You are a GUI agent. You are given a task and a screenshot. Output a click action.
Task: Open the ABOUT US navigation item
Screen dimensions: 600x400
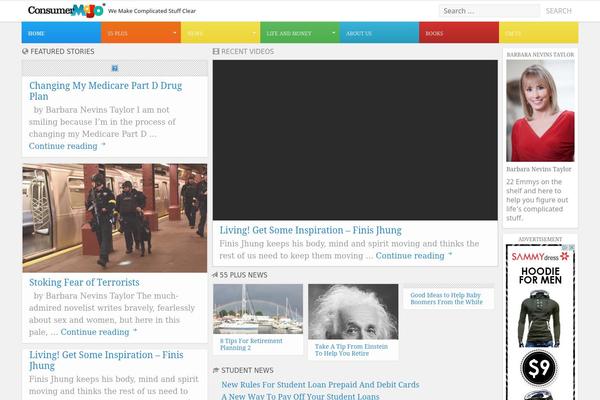pyautogui.click(x=380, y=33)
